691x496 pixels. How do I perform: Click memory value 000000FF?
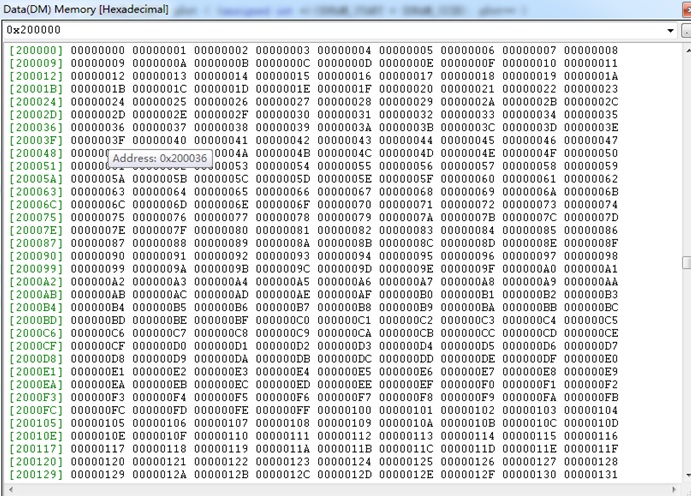point(282,410)
